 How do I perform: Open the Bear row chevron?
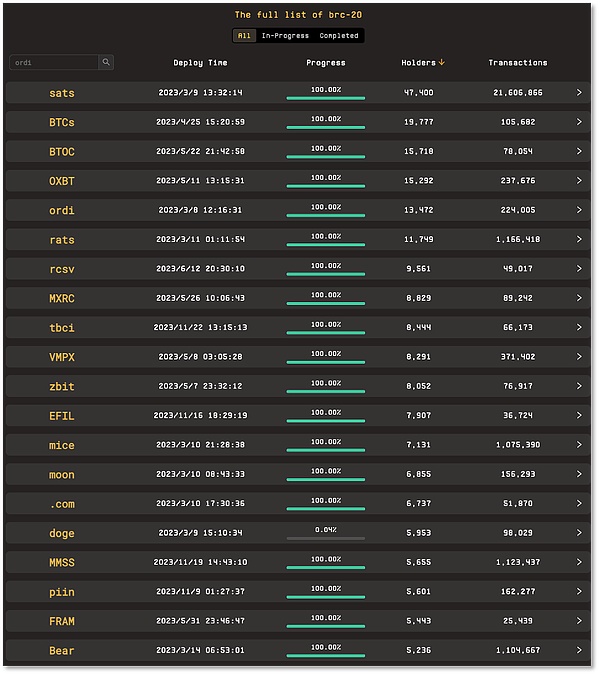point(578,651)
